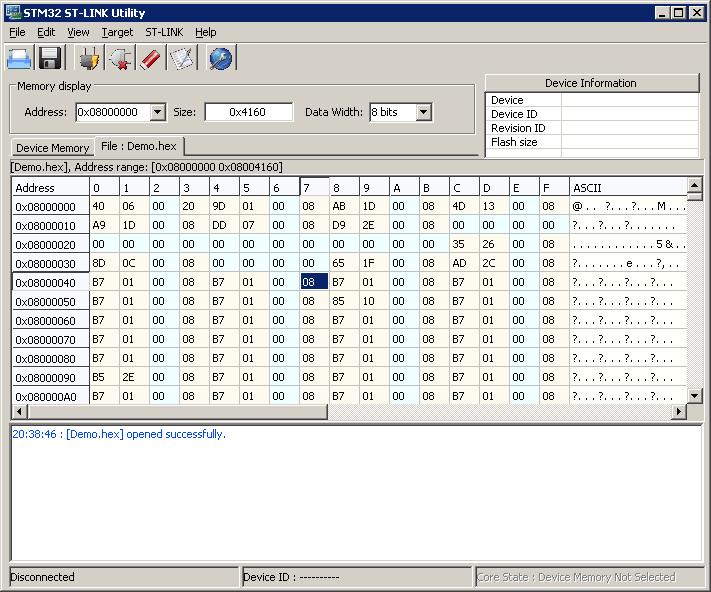Click the memory table scroll down arrow
This screenshot has width=711, height=592.
coord(694,396)
